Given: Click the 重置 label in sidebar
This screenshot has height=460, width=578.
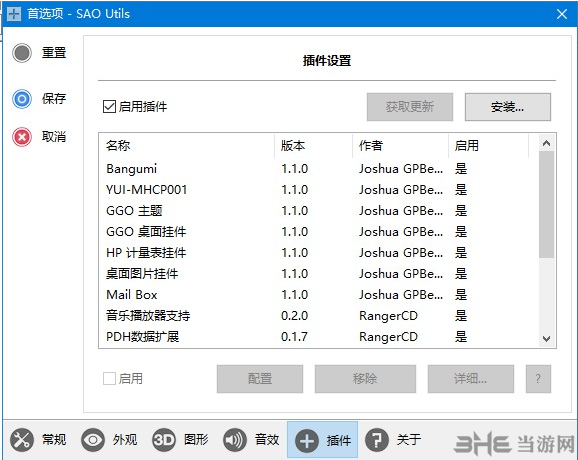Looking at the screenshot, I should [x=54, y=53].
